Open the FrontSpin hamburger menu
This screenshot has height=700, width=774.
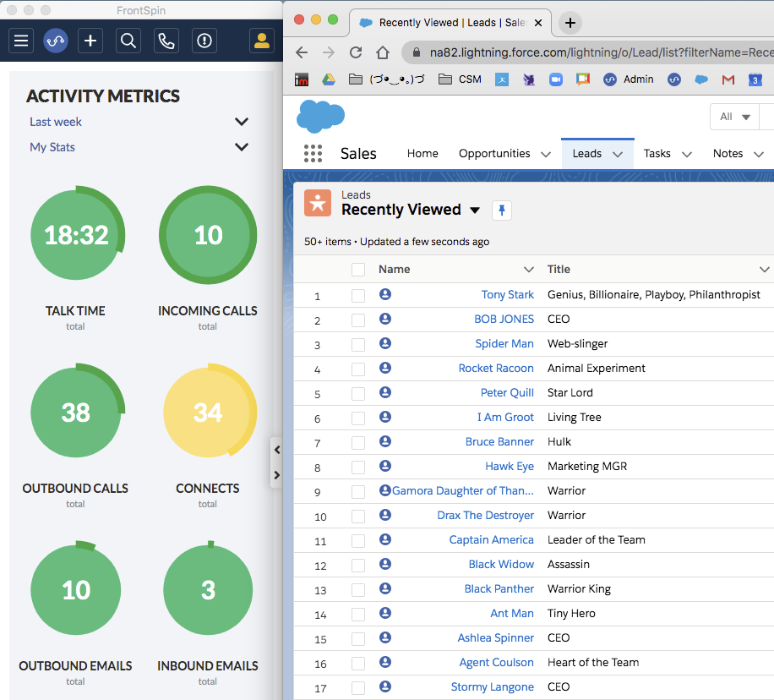click(21, 41)
